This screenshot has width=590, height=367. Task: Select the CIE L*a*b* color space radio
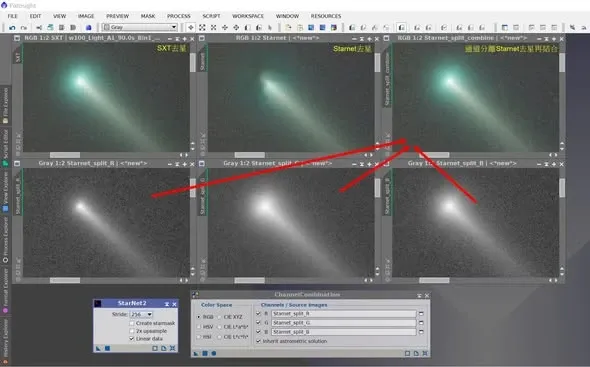[219, 327]
